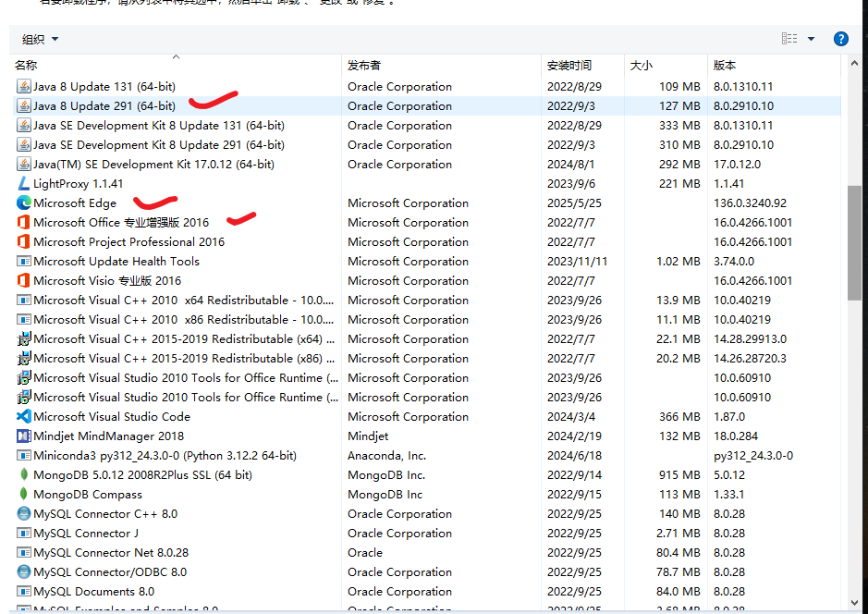Click Visual C++ 2010 x64 Redistributable icon

tap(23, 301)
